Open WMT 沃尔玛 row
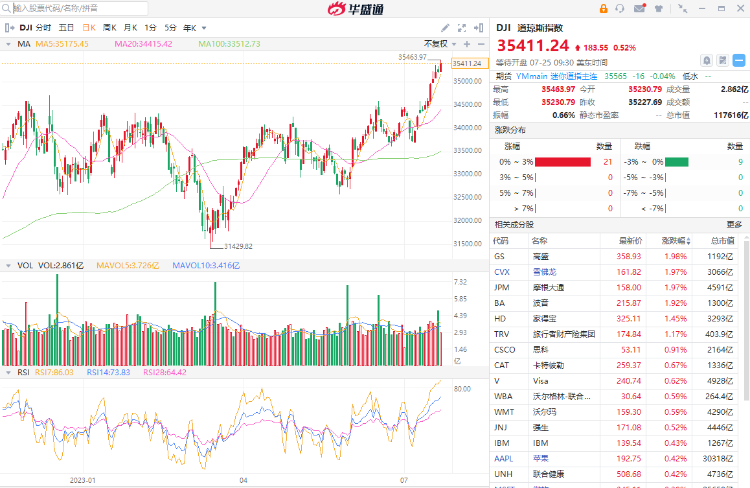750x488 pixels. tap(615, 412)
